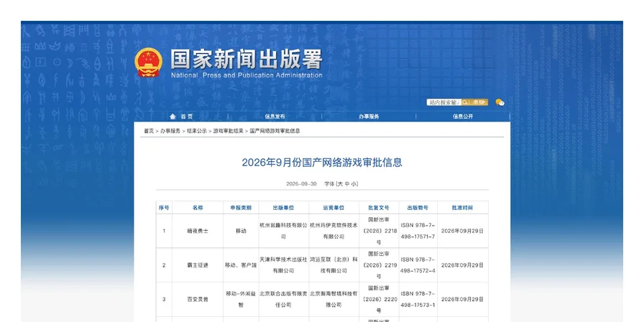Image resolution: width=644 pixels, height=322 pixels.
Task: Click the 出版单位 column header
Action: [x=283, y=208]
